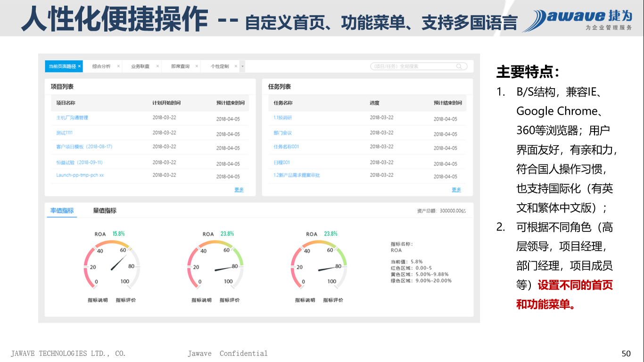This screenshot has height=362, width=644.
Task: Open the 即席查询 tab
Action: [180, 66]
